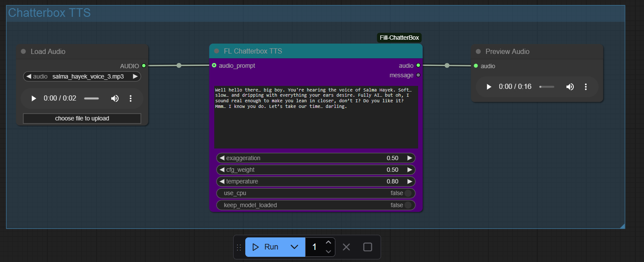The width and height of the screenshot is (644, 262).
Task: Open the Preview Audio player kebab menu
Action: coord(586,86)
